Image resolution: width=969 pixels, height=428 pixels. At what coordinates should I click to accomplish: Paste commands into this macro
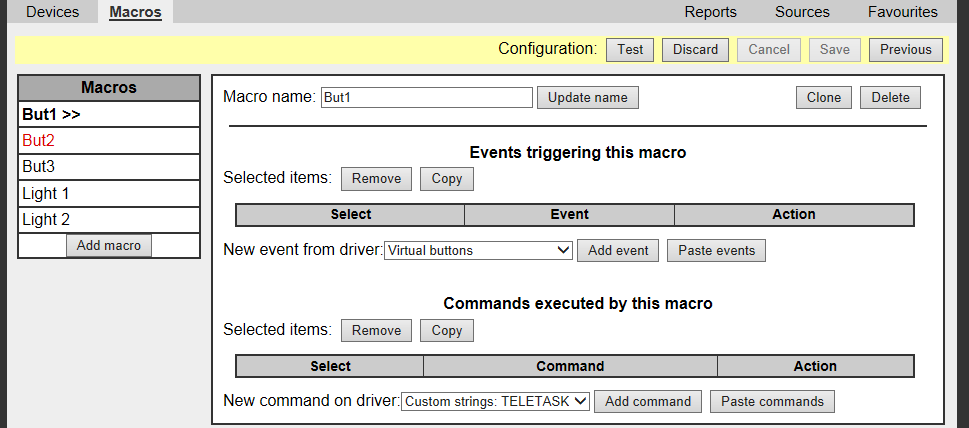[772, 402]
